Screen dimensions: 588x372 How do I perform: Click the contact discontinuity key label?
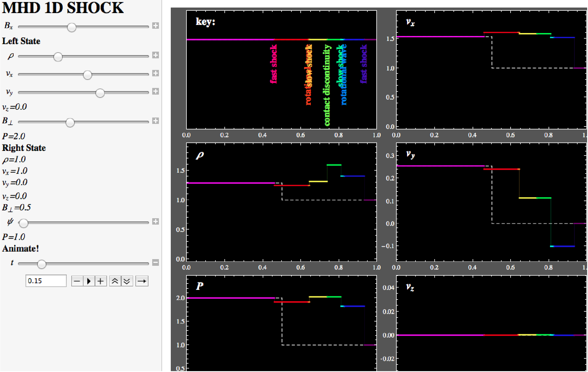coord(327,85)
